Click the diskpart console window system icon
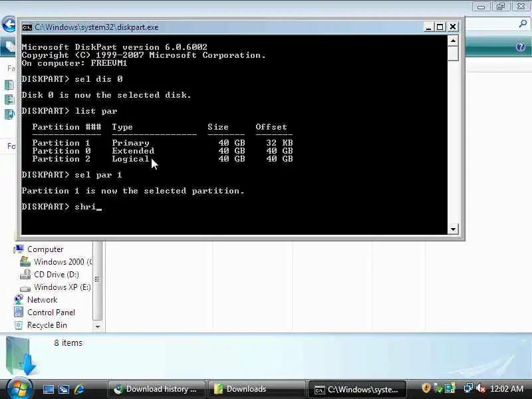The height and width of the screenshot is (399, 532). point(27,27)
